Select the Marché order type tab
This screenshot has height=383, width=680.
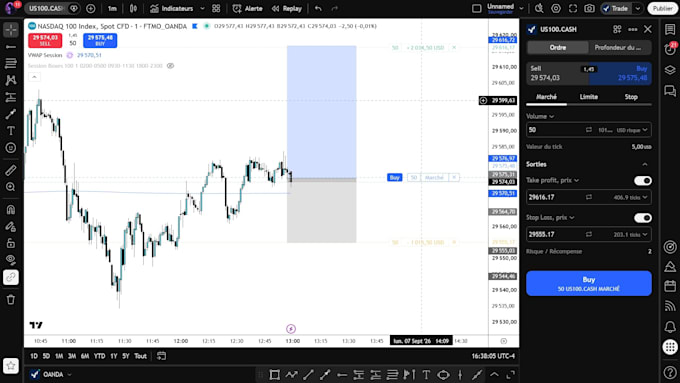pyautogui.click(x=546, y=97)
